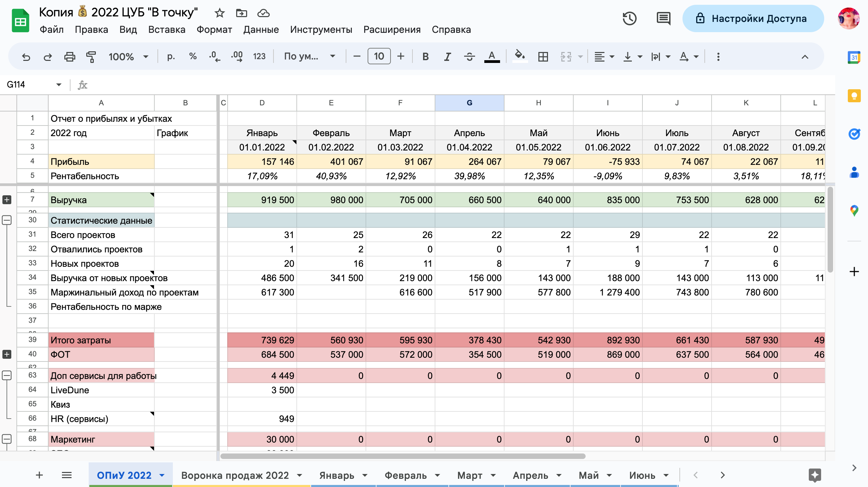Open the fill color picker

520,56
